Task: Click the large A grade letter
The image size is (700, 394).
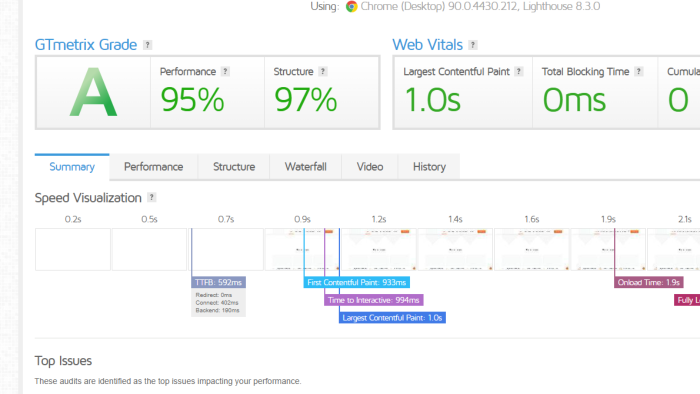Action: click(93, 92)
